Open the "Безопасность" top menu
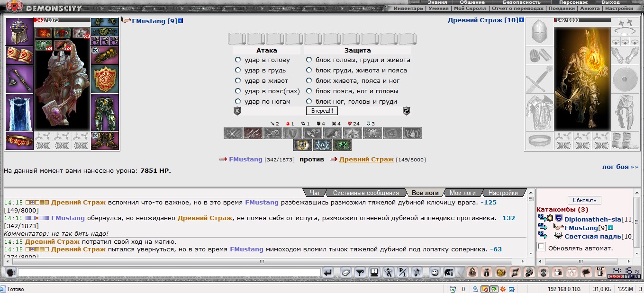 521,2
